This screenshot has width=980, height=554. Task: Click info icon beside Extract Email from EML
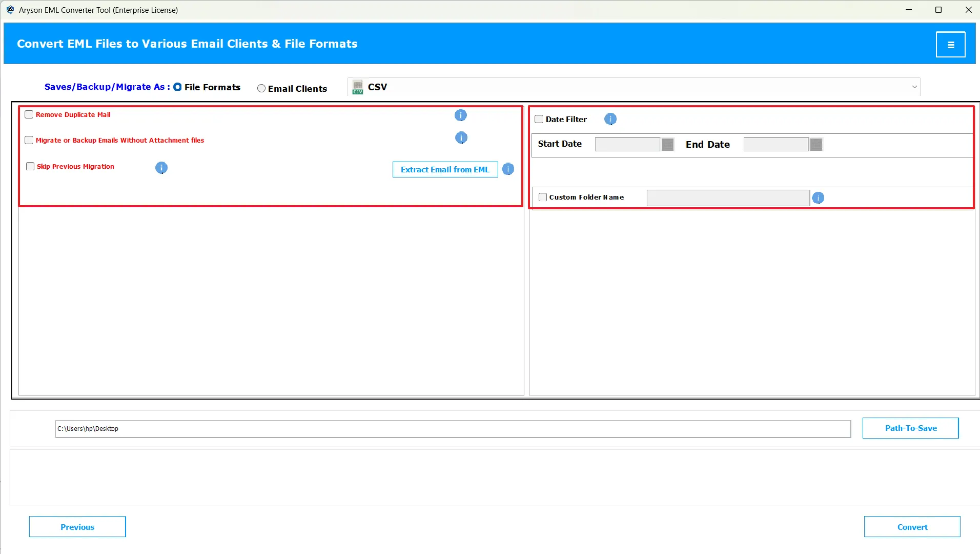(508, 169)
